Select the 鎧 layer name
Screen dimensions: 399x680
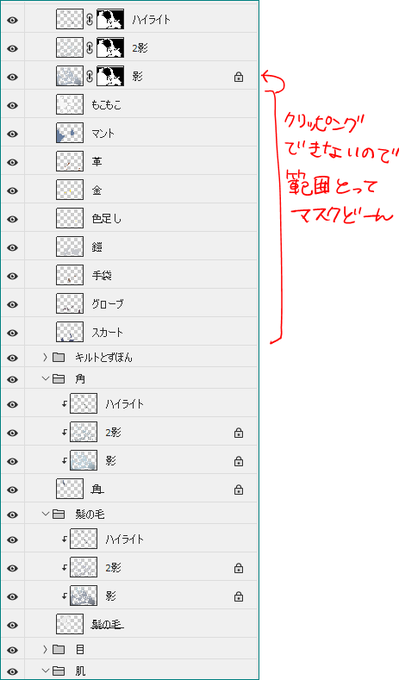click(x=97, y=247)
